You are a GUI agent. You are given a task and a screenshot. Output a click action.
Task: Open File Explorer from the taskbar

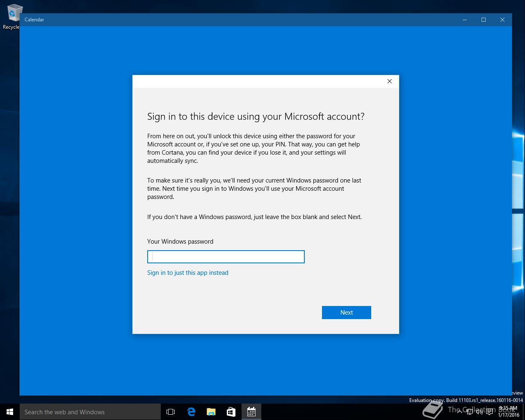click(211, 412)
